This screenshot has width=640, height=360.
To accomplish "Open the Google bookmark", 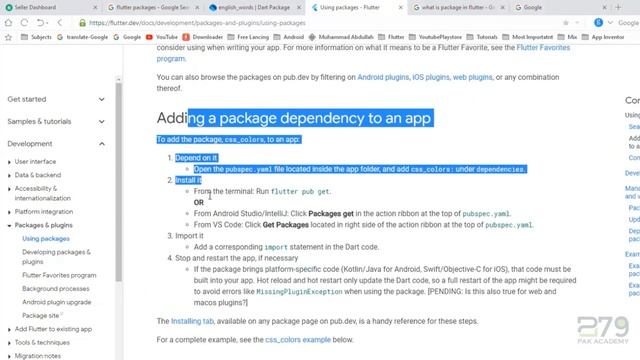I will point(127,37).
